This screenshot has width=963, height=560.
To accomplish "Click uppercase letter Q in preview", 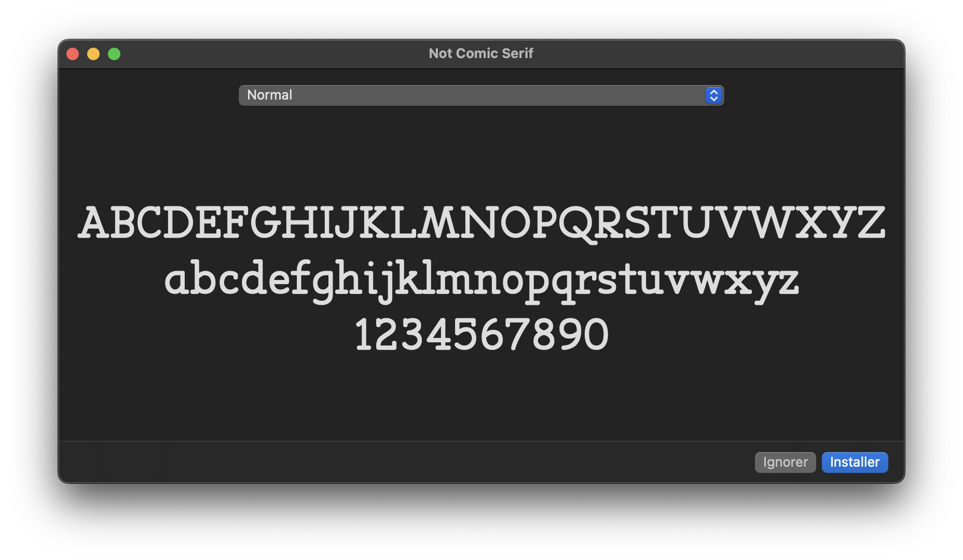I will coord(575,224).
